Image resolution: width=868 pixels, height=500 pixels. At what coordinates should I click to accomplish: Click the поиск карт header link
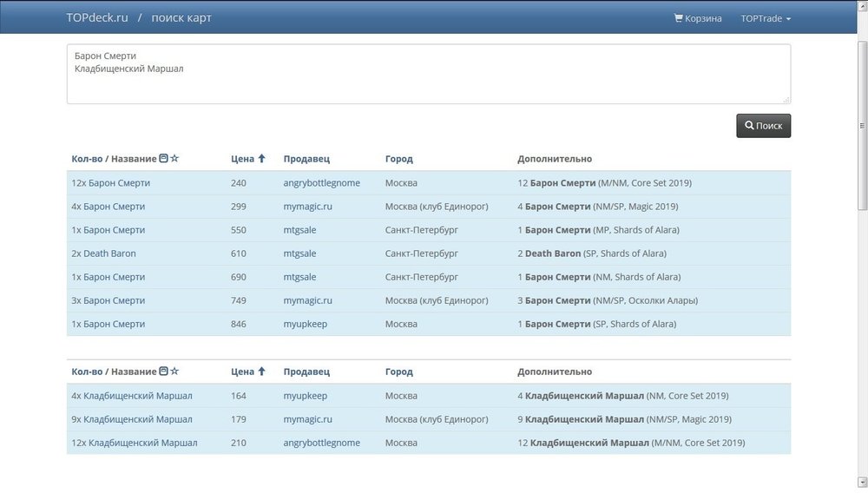(181, 17)
